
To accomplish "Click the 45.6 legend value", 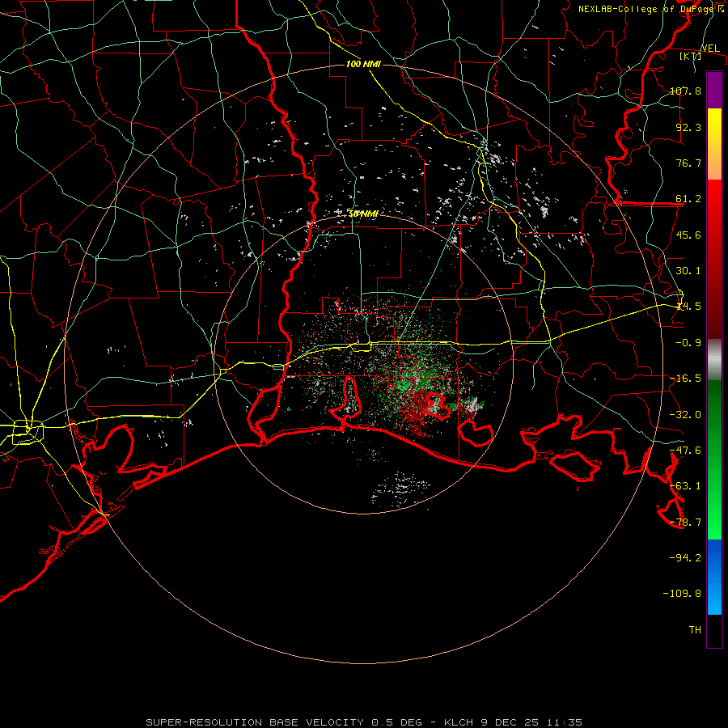I will tap(688, 235).
